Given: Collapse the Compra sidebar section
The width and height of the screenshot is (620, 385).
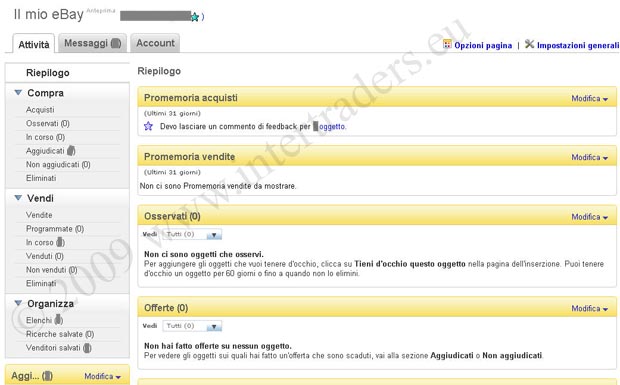Looking at the screenshot, I should [18, 93].
